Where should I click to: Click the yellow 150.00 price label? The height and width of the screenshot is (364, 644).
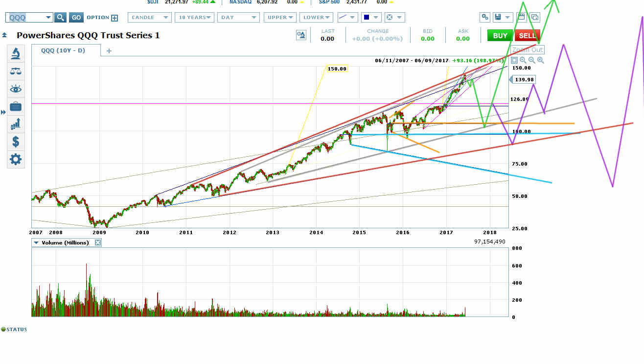[337, 69]
